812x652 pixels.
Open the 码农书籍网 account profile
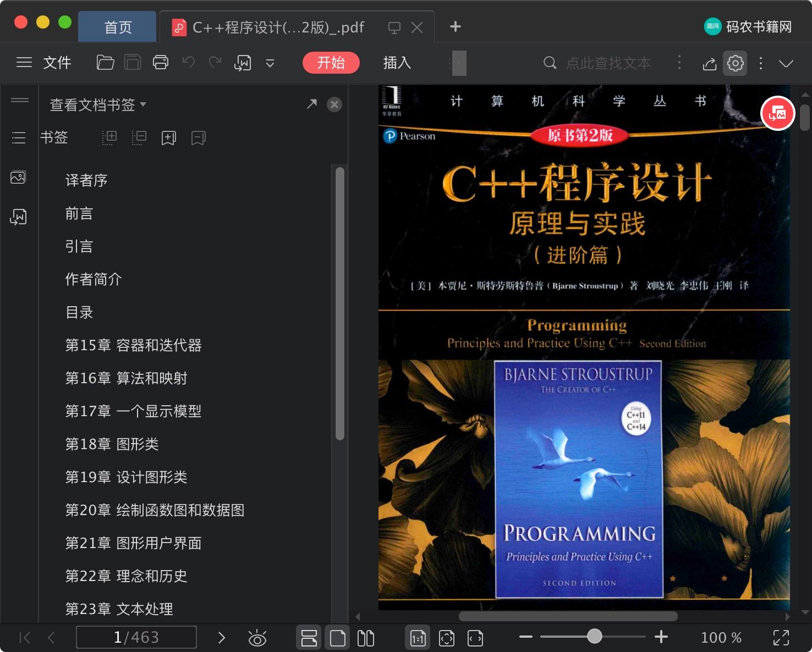coord(748,26)
